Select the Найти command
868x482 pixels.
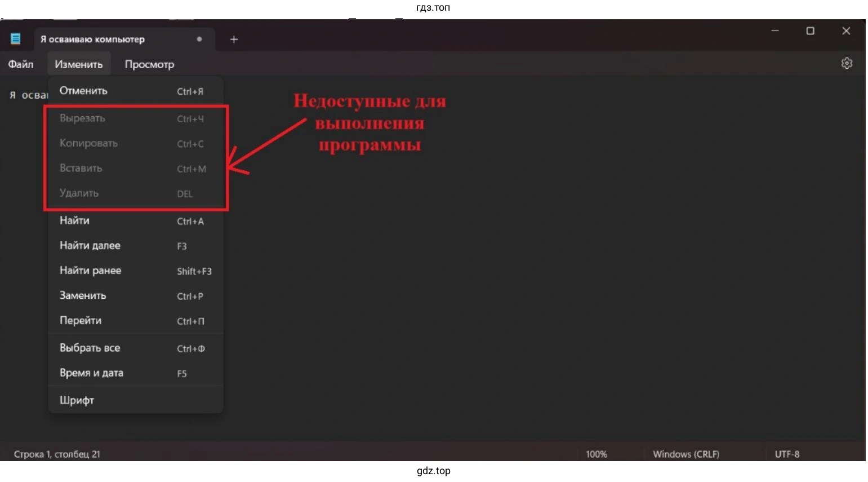coord(74,220)
